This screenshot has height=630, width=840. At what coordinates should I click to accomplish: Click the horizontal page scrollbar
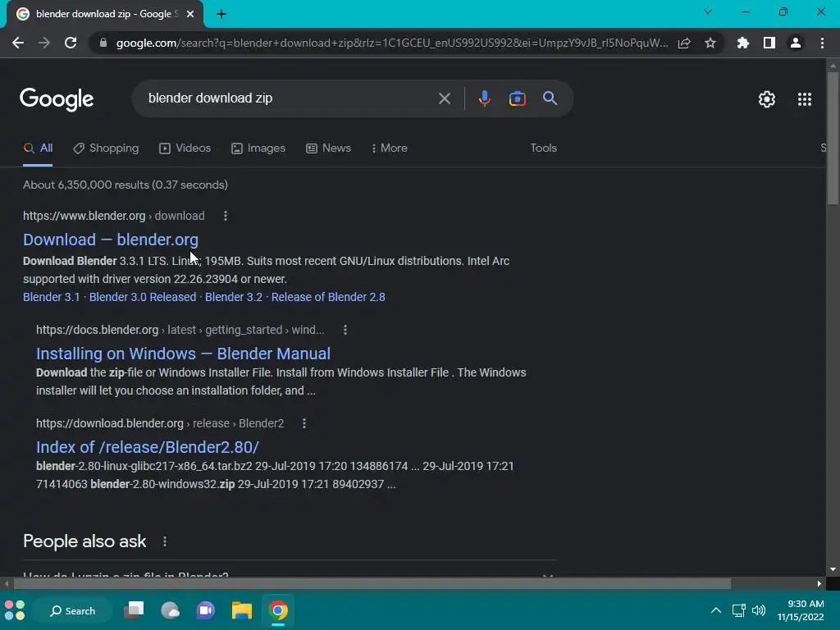tap(372, 583)
